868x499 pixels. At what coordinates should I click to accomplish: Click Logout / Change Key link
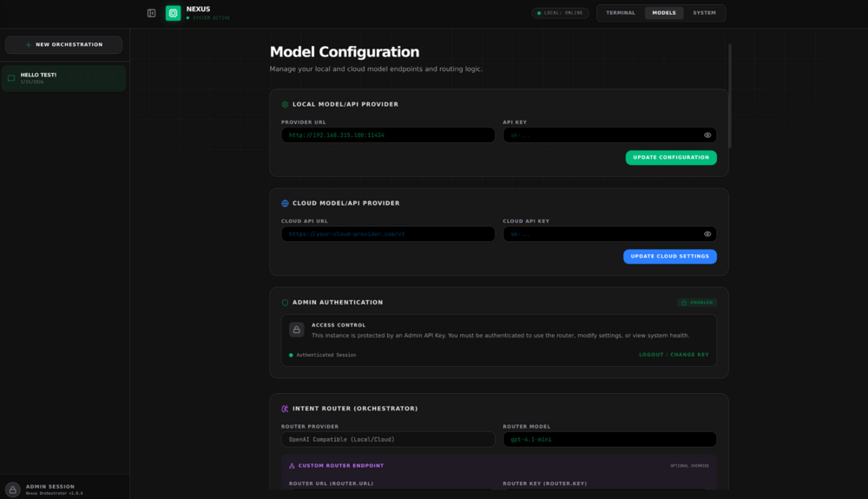tap(674, 355)
